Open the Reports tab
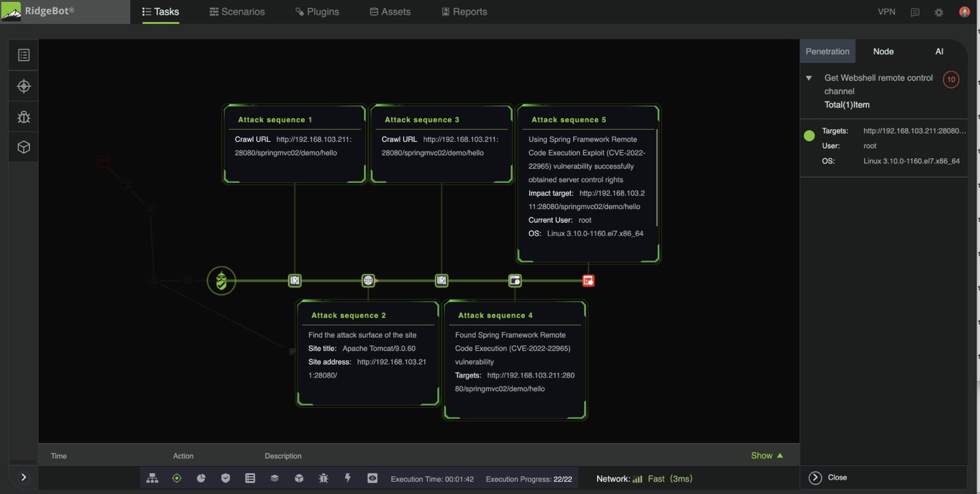The height and width of the screenshot is (494, 980). [465, 12]
